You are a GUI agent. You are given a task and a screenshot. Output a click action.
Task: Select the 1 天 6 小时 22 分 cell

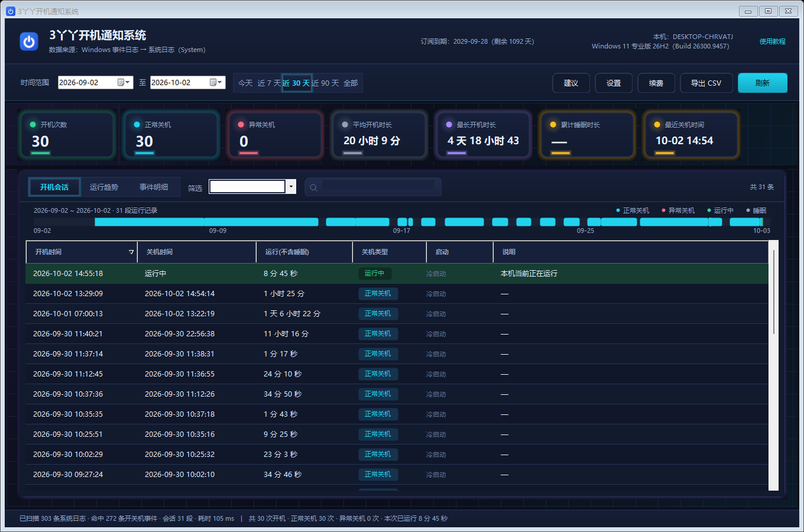[x=292, y=314]
